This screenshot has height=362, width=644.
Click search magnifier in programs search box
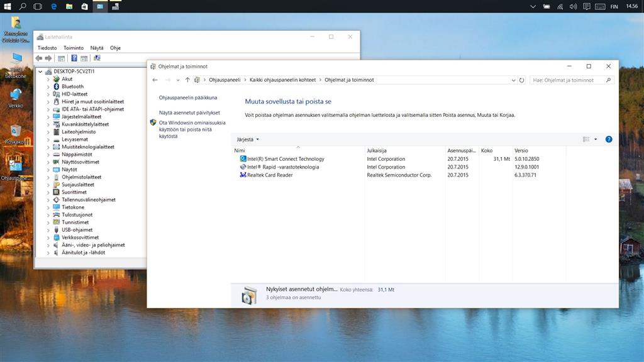[x=608, y=80]
